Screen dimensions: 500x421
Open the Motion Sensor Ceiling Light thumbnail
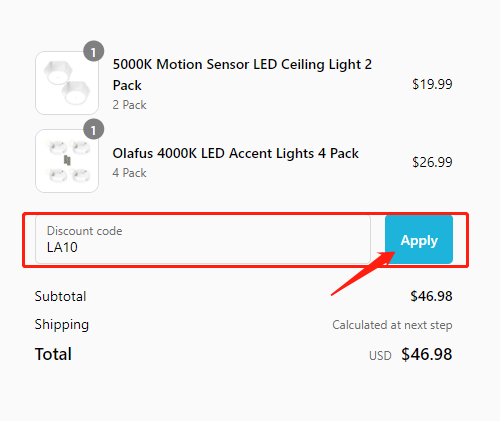point(67,83)
